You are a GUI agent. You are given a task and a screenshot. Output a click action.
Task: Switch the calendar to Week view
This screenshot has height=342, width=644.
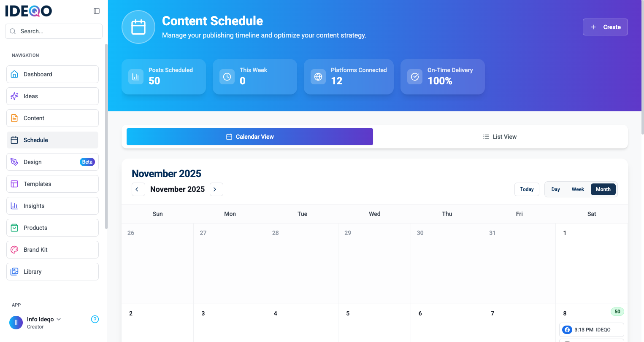578,189
